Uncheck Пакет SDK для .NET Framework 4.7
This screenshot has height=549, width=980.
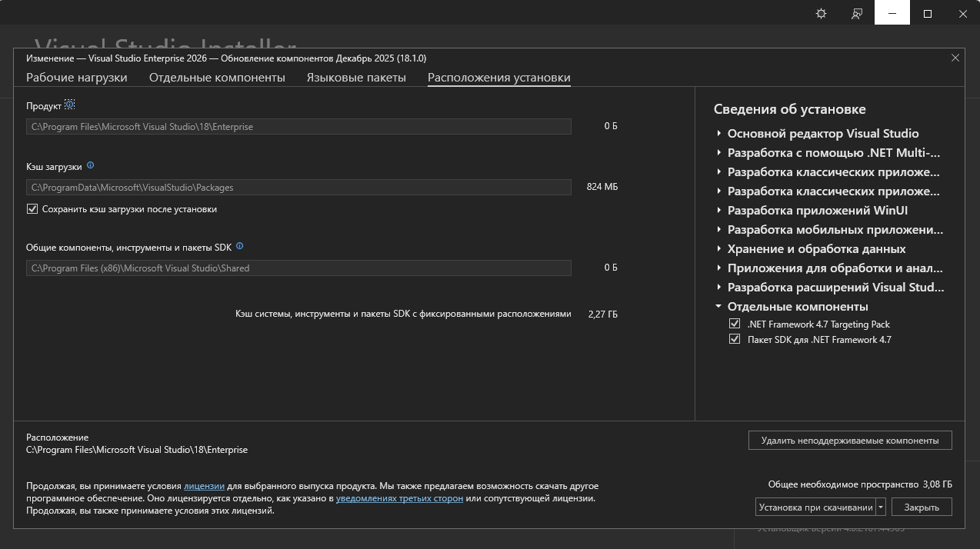click(734, 339)
